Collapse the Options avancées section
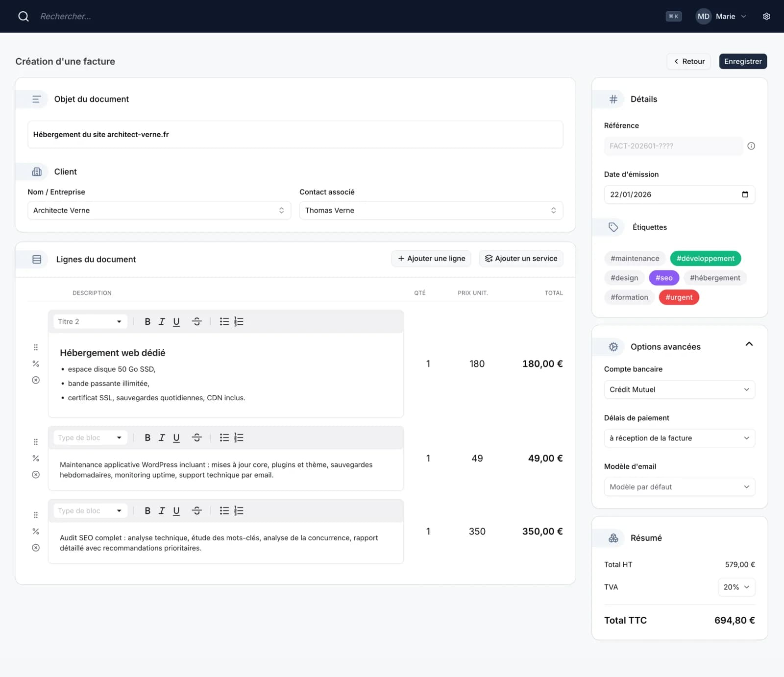Viewport: 784px width, 677px height. (749, 344)
